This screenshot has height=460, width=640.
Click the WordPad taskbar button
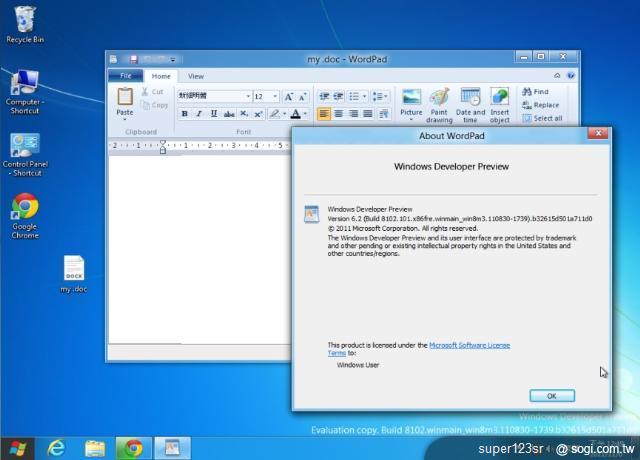pos(172,448)
